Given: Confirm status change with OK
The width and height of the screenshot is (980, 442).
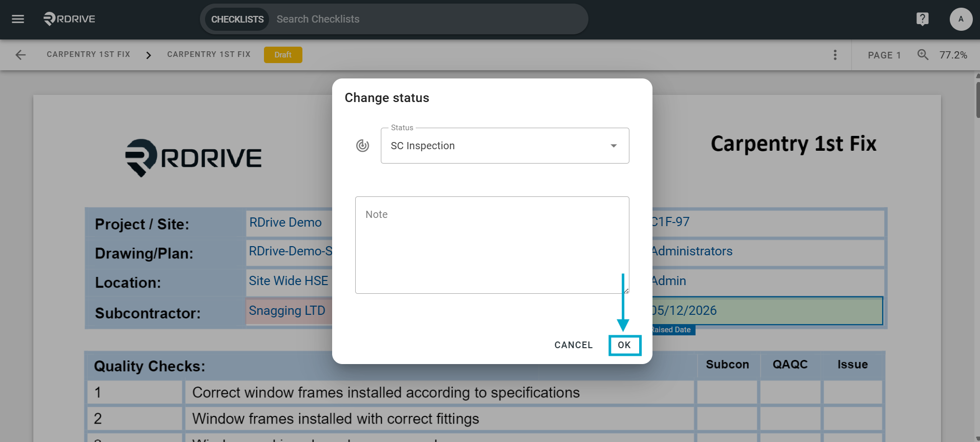Looking at the screenshot, I should click(x=624, y=345).
